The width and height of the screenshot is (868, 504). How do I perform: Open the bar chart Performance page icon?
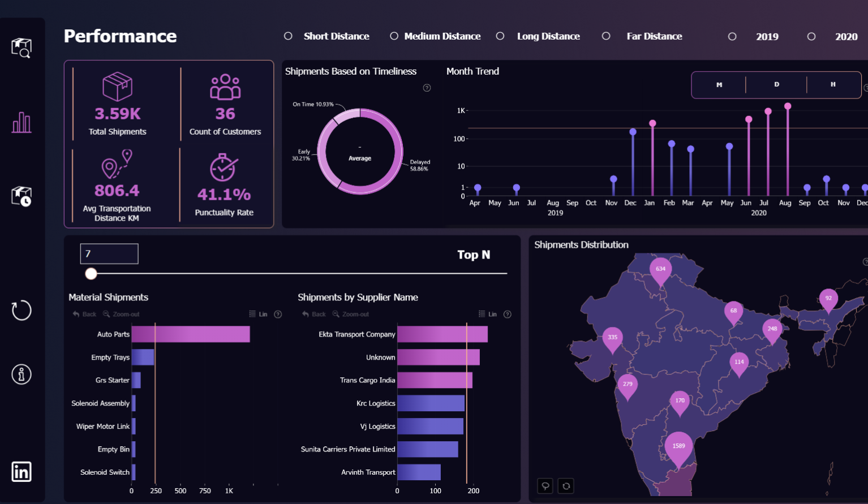tap(22, 122)
